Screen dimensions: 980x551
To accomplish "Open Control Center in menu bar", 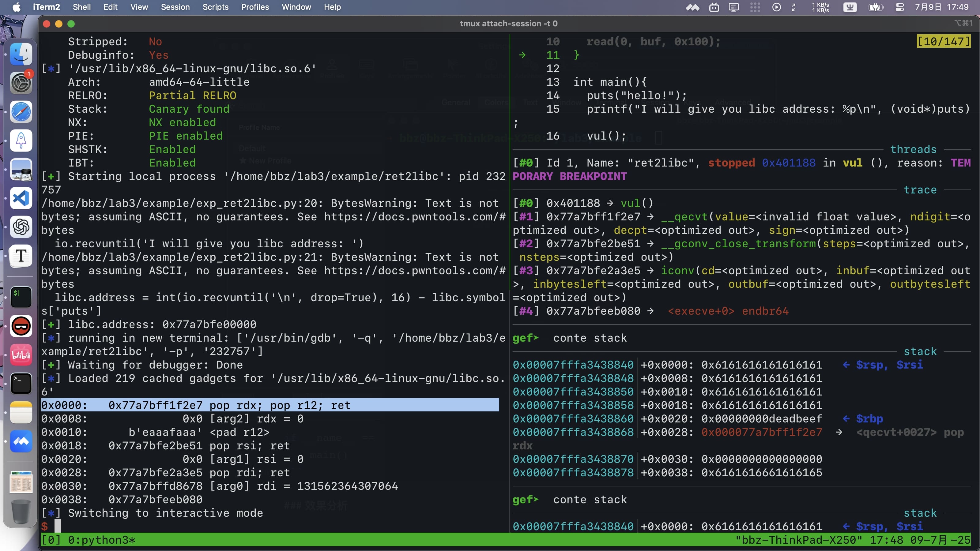I will tap(899, 7).
